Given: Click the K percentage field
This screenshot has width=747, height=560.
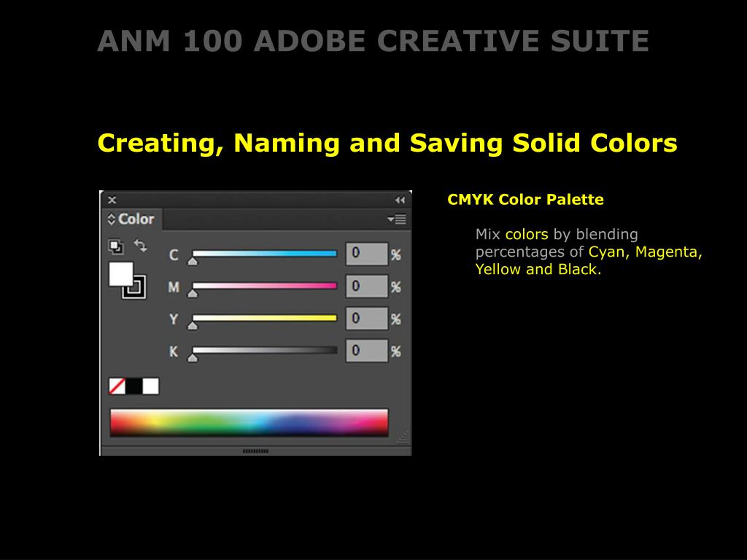Looking at the screenshot, I should pyautogui.click(x=367, y=351).
